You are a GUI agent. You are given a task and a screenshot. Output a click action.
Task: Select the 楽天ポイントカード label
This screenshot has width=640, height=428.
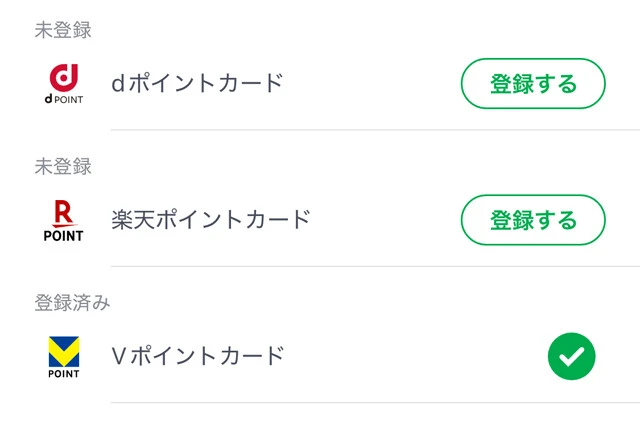tap(211, 219)
